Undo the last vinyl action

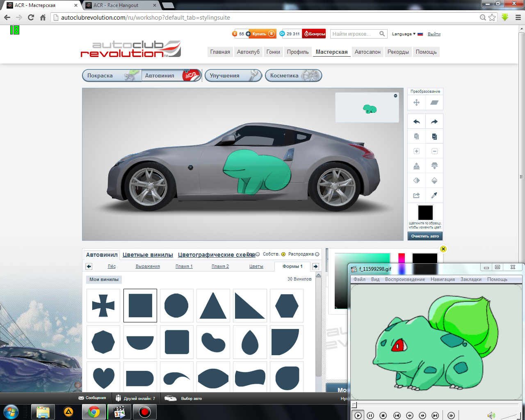click(x=416, y=121)
